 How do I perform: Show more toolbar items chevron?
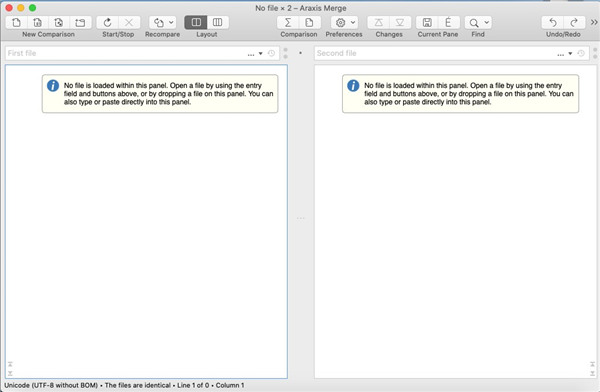(593, 23)
